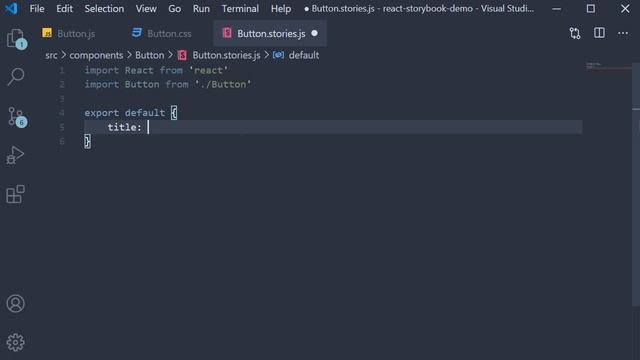The width and height of the screenshot is (640, 360).
Task: Open the File menu
Action: 37,9
